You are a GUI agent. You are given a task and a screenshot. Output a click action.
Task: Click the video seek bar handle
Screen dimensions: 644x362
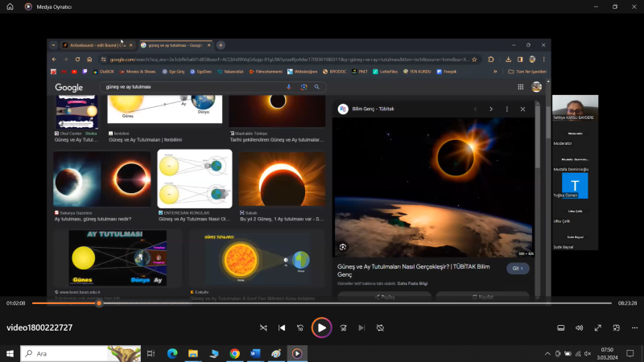click(99, 303)
